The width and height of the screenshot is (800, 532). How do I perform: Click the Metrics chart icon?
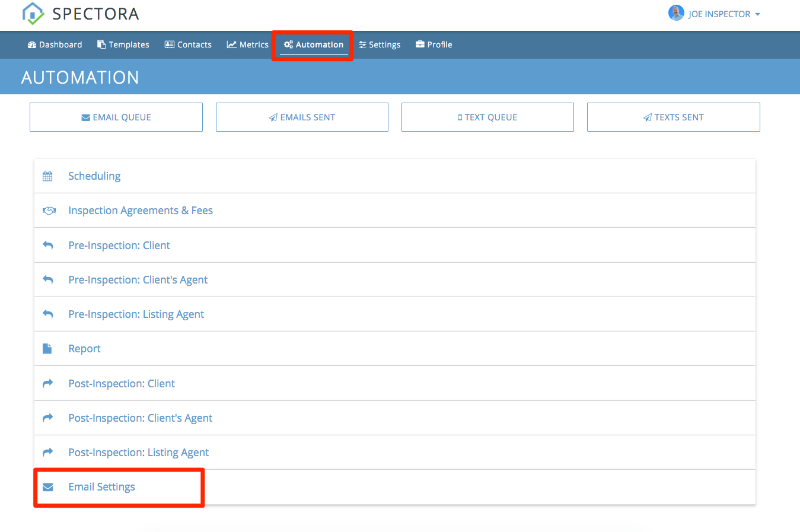[x=232, y=44]
